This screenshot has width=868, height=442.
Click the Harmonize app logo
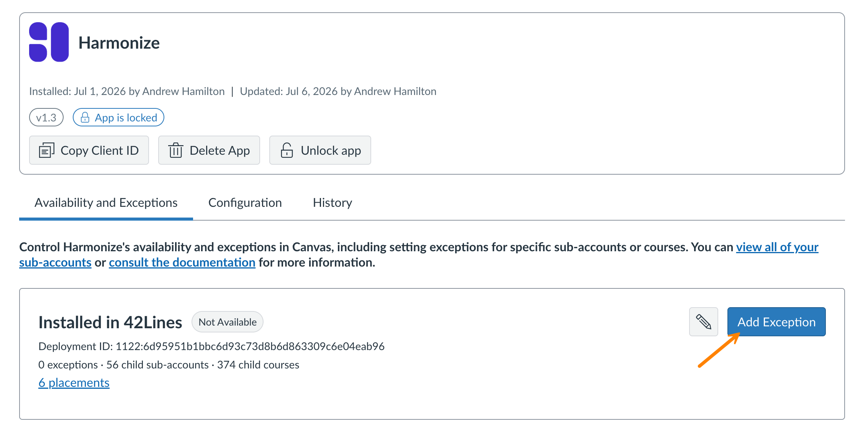coord(49,42)
